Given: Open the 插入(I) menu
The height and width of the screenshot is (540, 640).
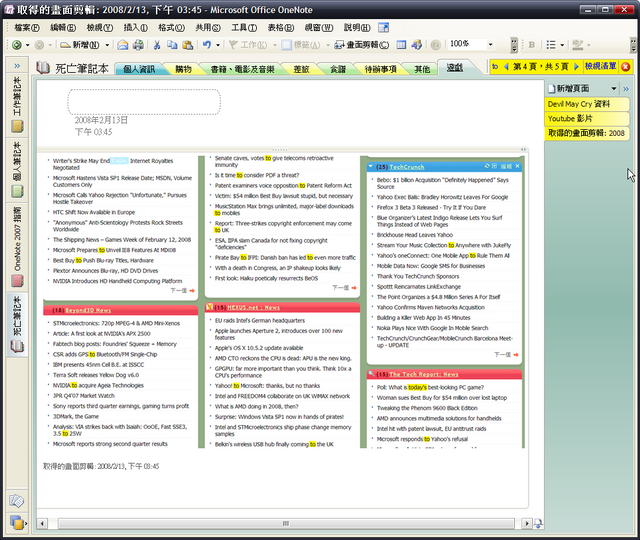Looking at the screenshot, I should (x=136, y=28).
